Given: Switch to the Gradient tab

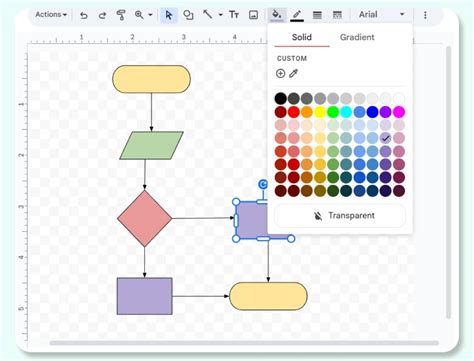Looking at the screenshot, I should click(x=357, y=37).
